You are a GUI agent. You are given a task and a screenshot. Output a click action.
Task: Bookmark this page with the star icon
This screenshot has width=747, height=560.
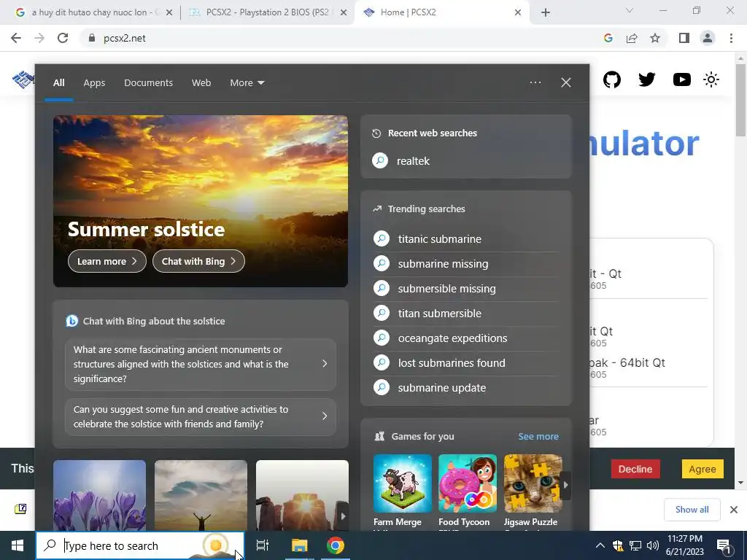655,38
